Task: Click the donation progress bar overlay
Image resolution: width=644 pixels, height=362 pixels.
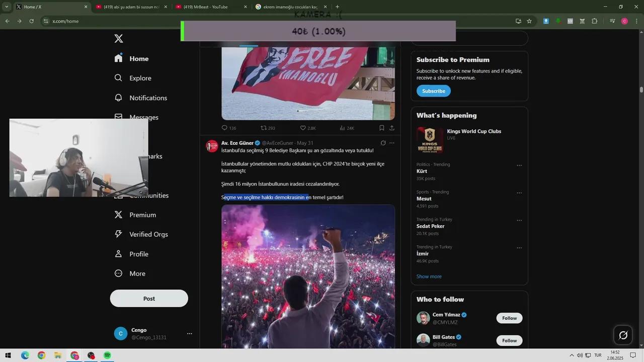Action: tap(318, 31)
